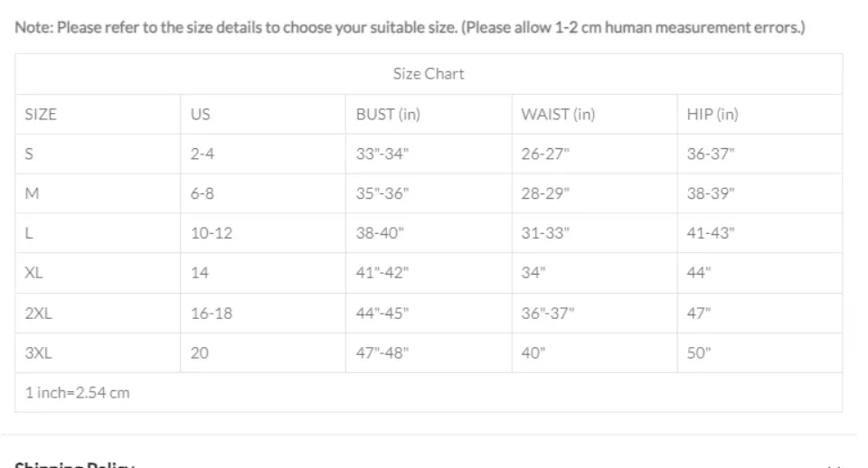
Task: Select the US column header
Action: (x=200, y=115)
